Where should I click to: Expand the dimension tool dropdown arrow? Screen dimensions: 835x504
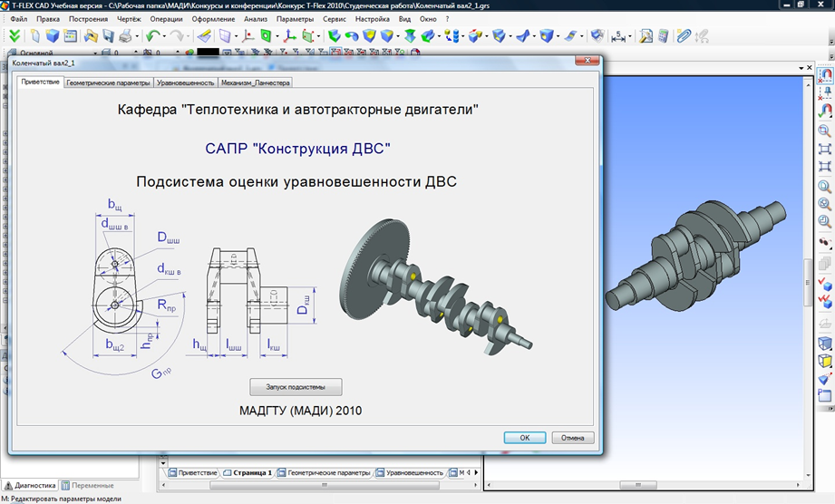630,36
